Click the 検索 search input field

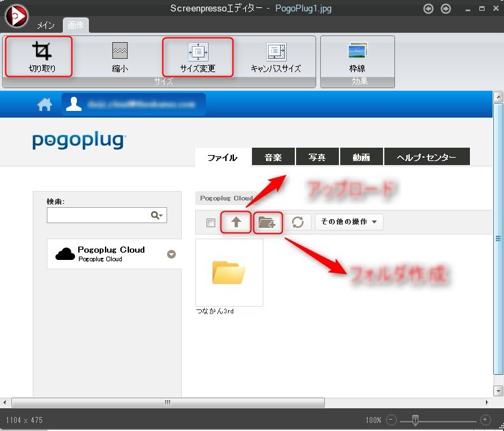point(107,215)
